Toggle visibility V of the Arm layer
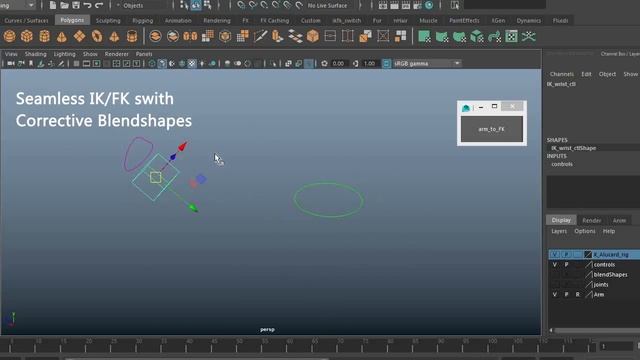This screenshot has height=360, width=640. (x=555, y=294)
